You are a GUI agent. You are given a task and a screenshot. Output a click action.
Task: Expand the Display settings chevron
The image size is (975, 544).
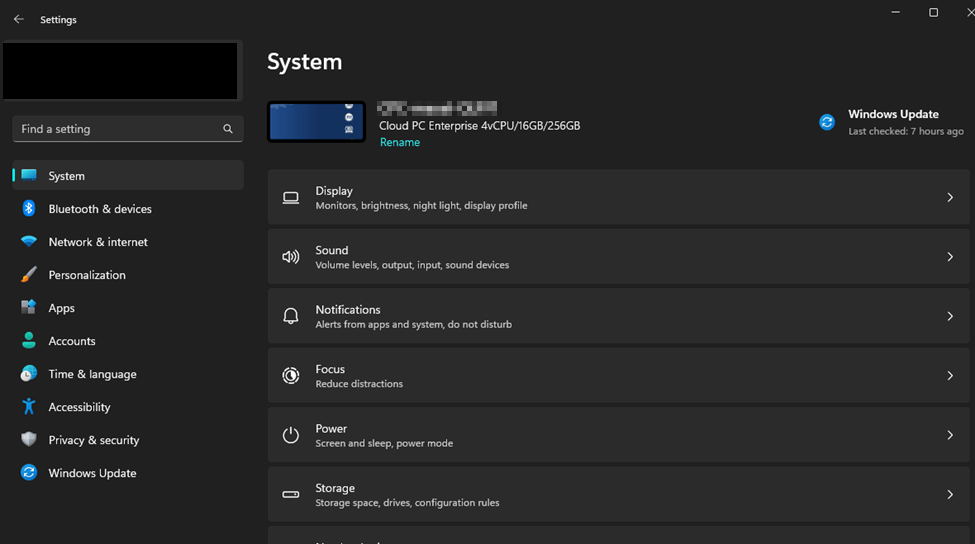pos(950,198)
